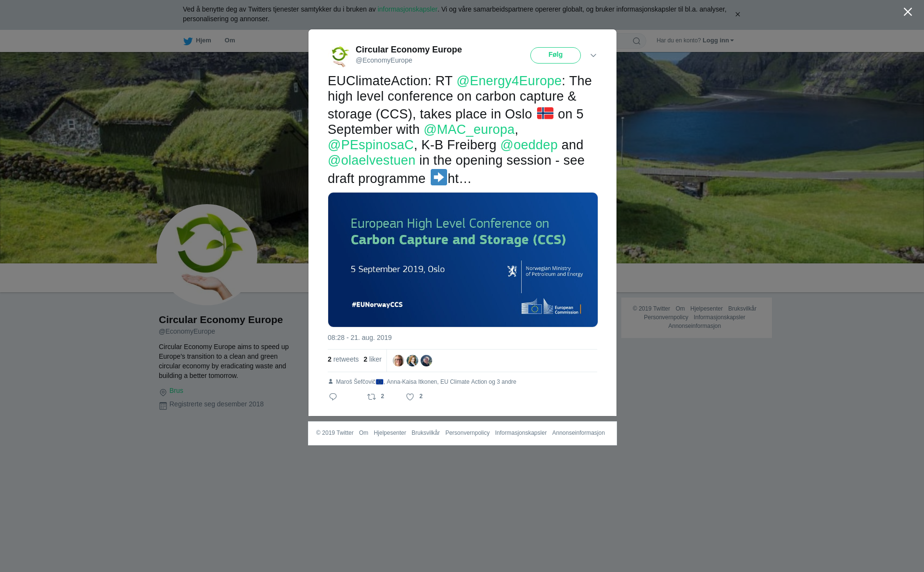Click third liker's avatar thumbnail
Image resolution: width=924 pixels, height=572 pixels.
(426, 361)
